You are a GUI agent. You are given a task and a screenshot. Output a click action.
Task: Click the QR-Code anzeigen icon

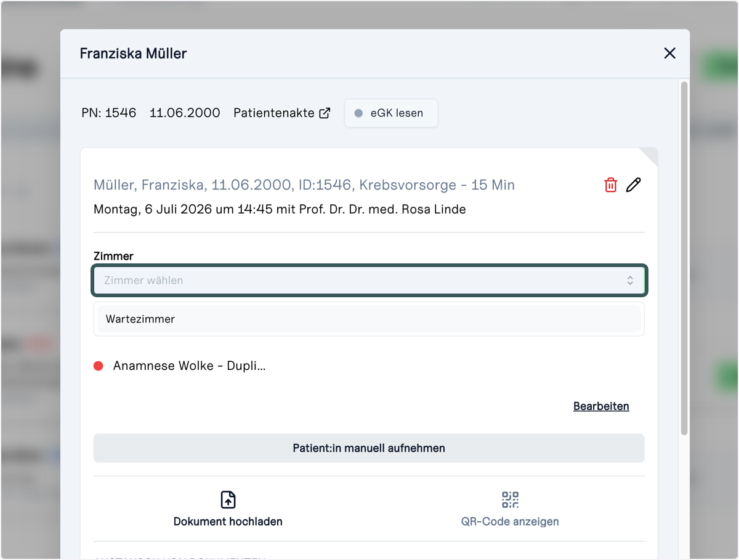click(x=510, y=500)
